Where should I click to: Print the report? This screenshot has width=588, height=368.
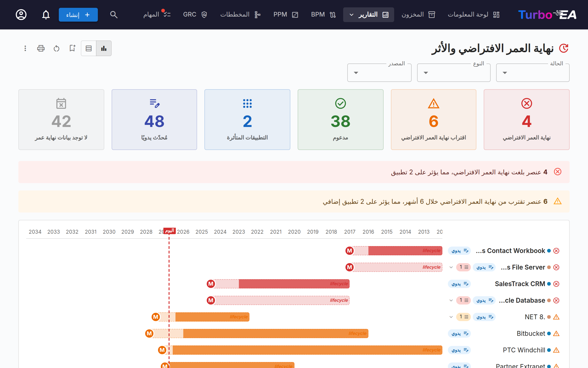click(41, 48)
